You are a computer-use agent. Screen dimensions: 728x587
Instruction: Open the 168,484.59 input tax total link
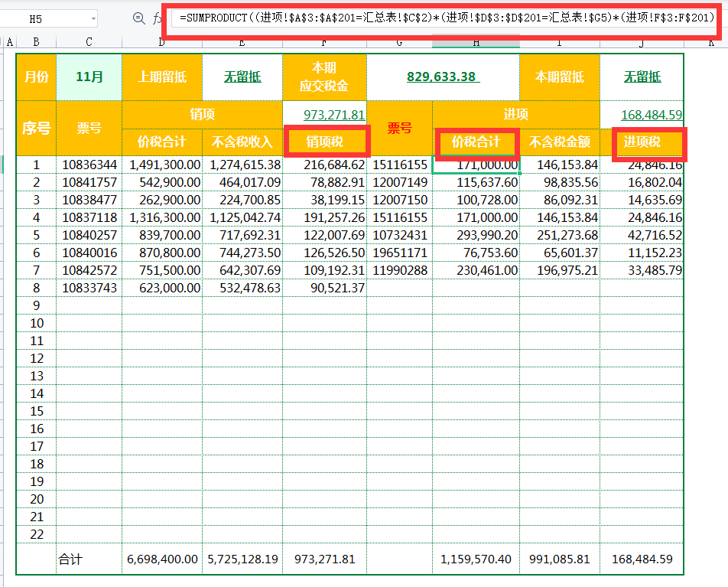click(x=651, y=115)
